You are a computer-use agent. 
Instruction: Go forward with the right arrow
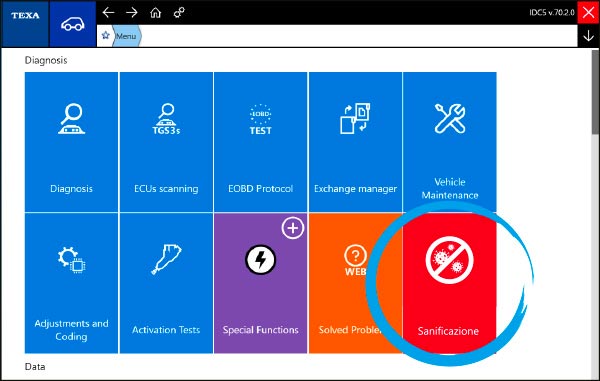tap(132, 13)
